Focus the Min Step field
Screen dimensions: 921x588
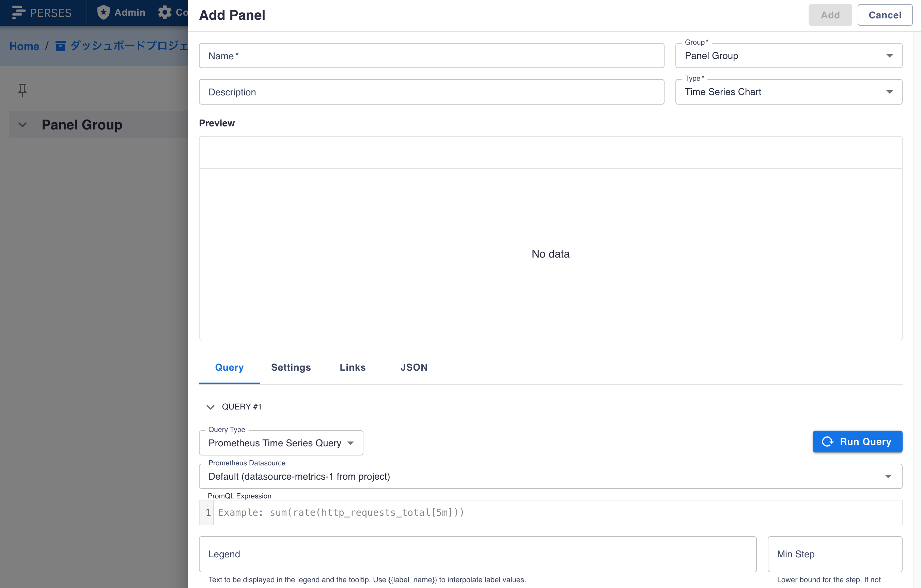click(834, 554)
